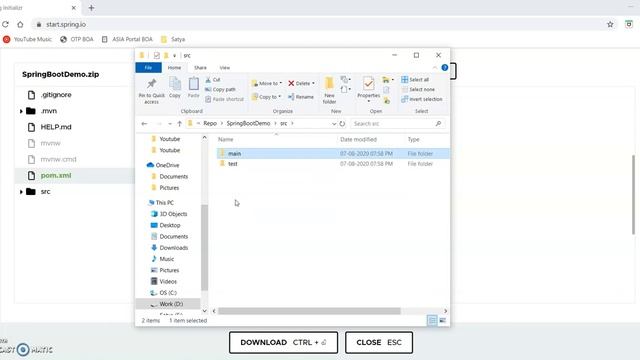The height and width of the screenshot is (360, 640).
Task: Expand the .mvn folder in zip tree
Action: click(x=21, y=111)
